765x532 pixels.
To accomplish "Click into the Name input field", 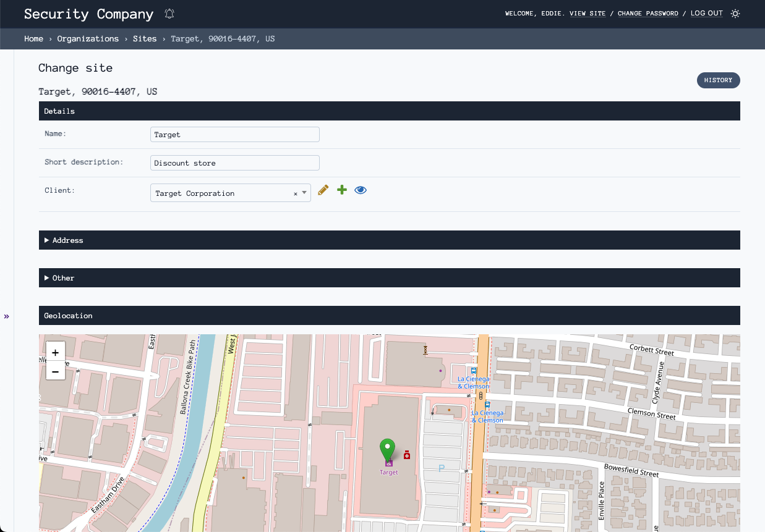I will 234,135.
